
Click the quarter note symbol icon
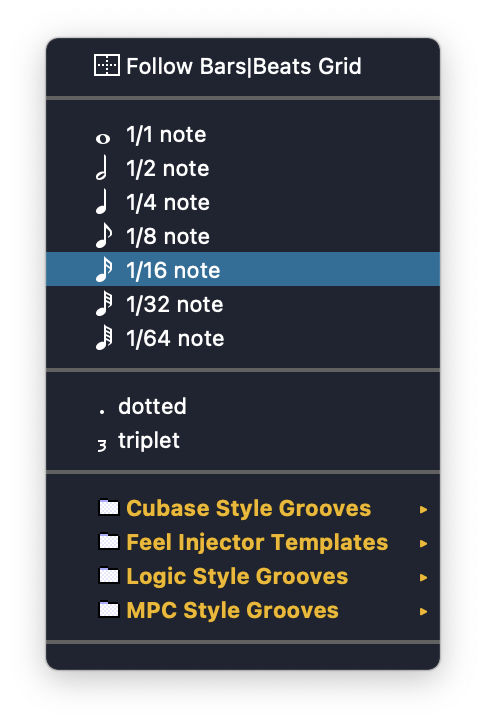(102, 201)
